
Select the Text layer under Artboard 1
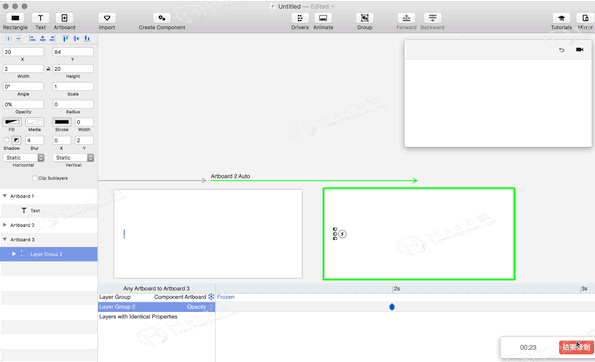click(49, 211)
